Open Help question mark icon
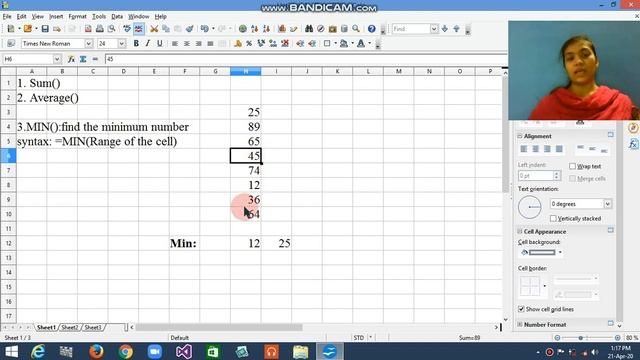Image resolution: width=640 pixels, height=360 pixels. coord(371,29)
